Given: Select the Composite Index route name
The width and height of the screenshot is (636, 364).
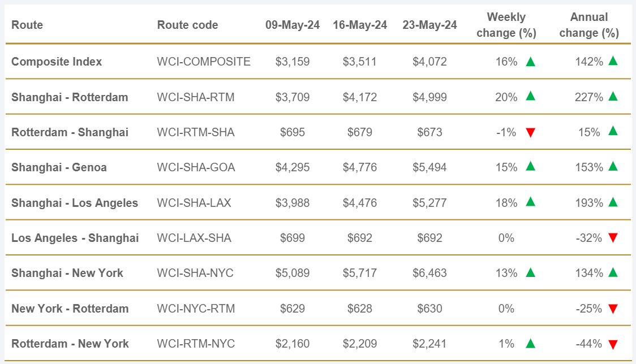Looking at the screenshot, I should coord(57,62).
